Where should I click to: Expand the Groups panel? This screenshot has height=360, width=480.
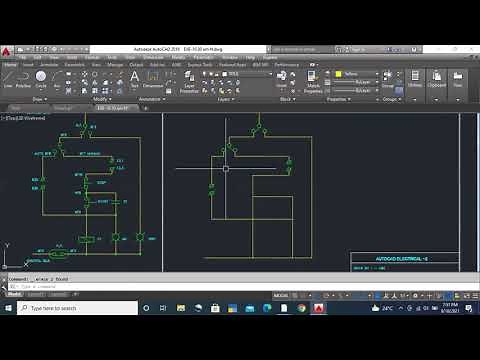(392, 99)
